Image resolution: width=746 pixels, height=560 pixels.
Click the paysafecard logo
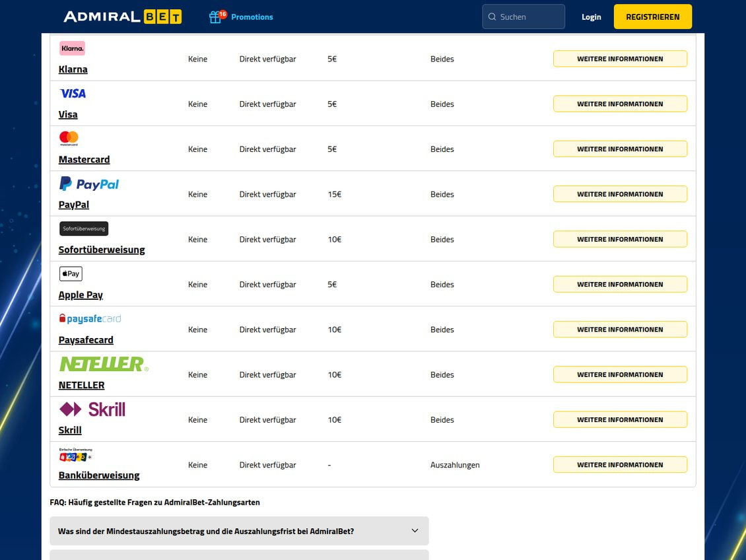pyautogui.click(x=90, y=319)
